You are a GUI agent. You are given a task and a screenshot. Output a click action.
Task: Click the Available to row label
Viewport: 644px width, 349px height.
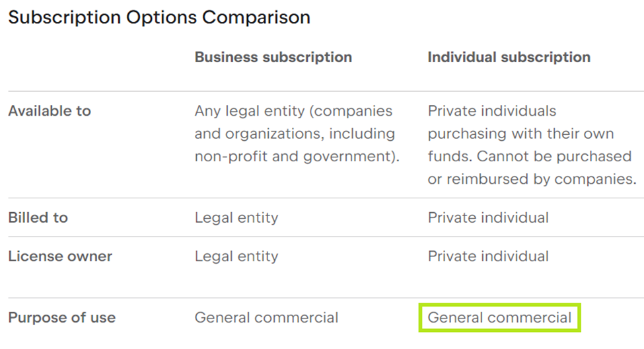50,111
